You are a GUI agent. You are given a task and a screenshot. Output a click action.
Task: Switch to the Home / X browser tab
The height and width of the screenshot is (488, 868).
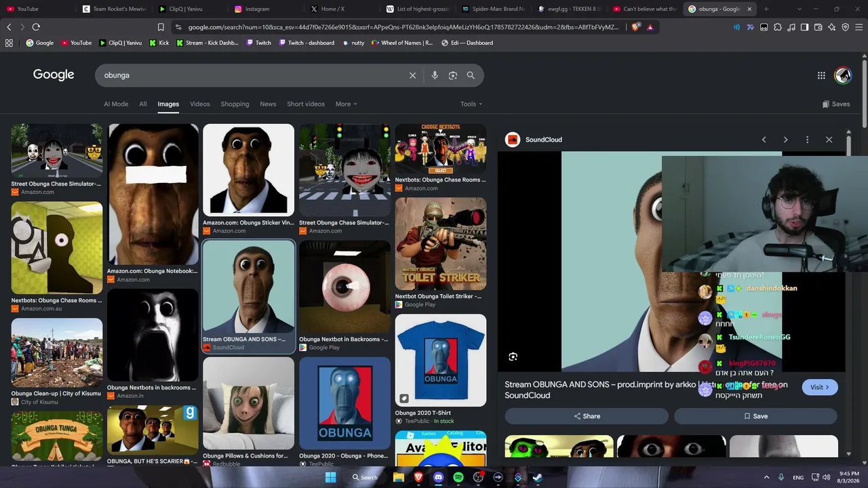(x=341, y=9)
